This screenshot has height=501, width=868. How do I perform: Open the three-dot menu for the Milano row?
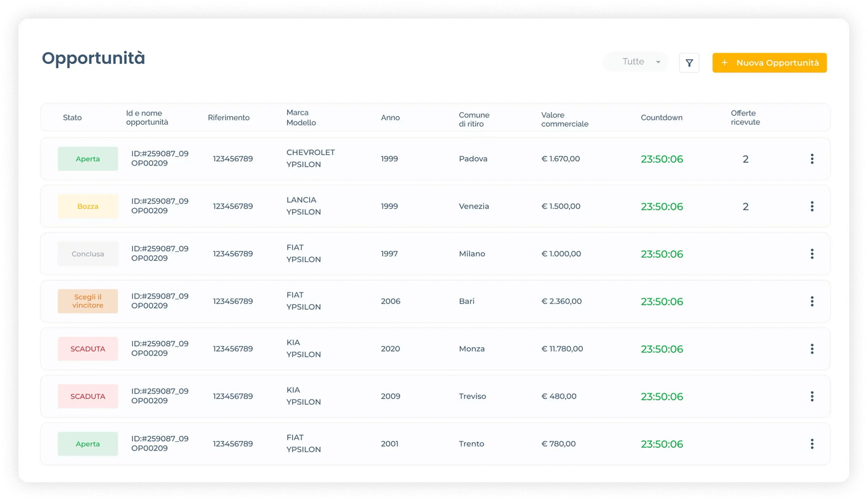(x=812, y=254)
